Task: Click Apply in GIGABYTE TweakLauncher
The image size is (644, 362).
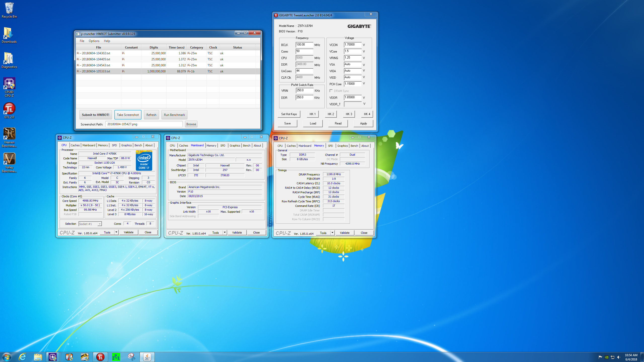Action: [x=363, y=123]
